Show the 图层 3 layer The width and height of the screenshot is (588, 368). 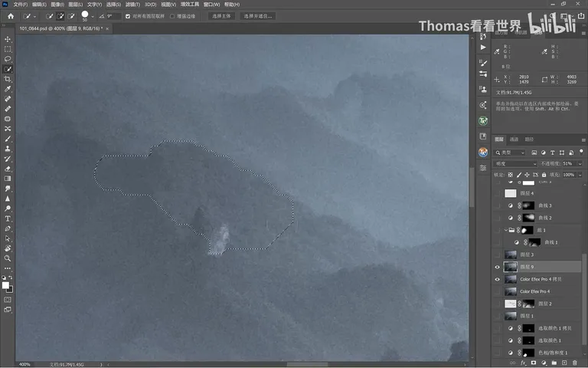tap(497, 255)
